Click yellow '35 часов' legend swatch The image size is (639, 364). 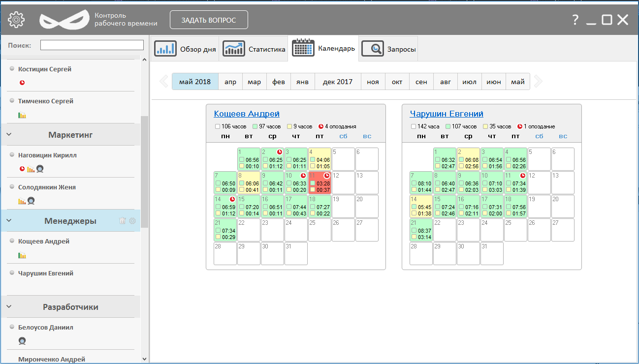point(486,126)
